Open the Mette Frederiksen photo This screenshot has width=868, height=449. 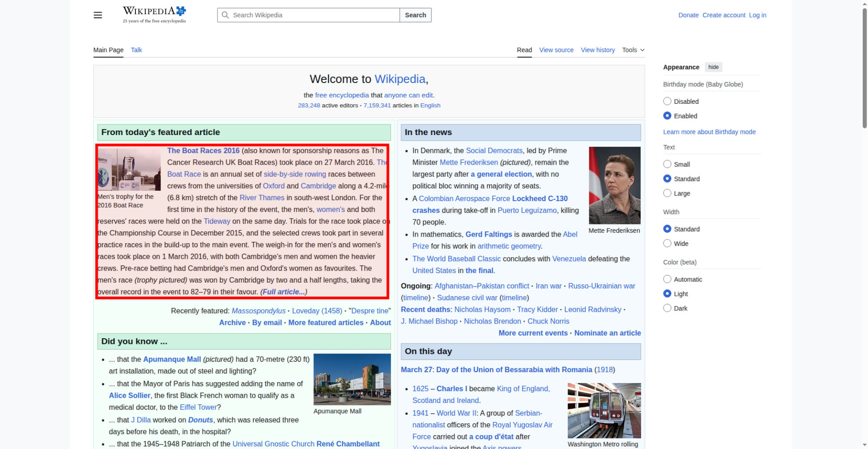[x=614, y=185]
